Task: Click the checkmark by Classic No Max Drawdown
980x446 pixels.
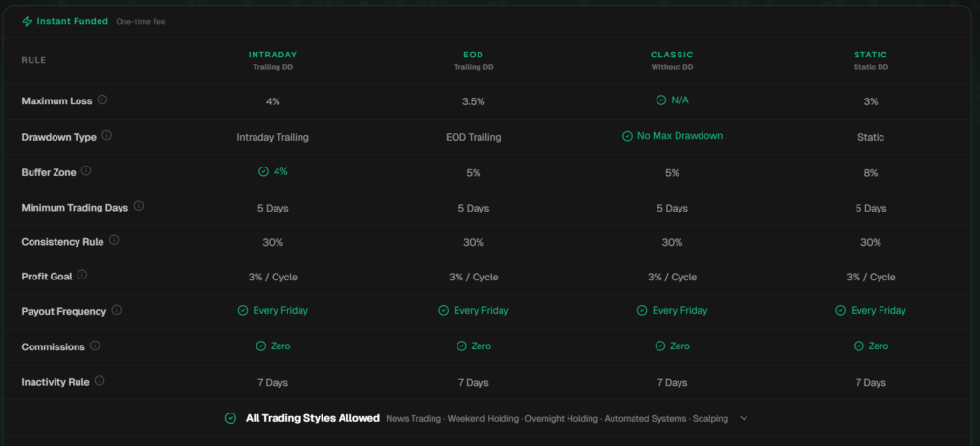Action: [x=628, y=136]
